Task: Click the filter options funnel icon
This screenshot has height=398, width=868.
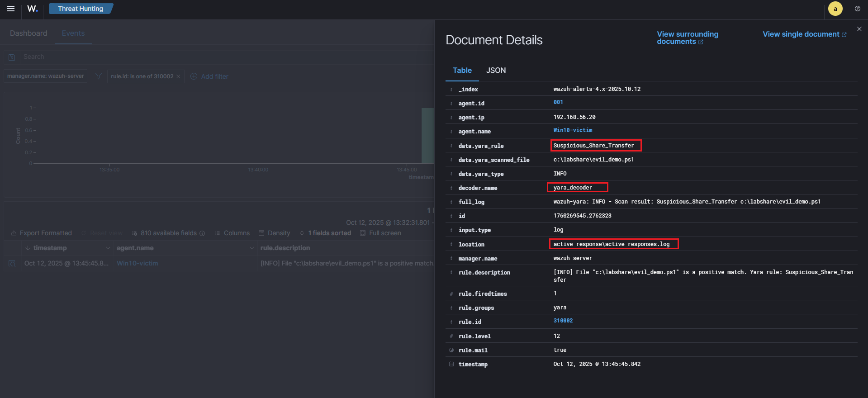Action: [x=98, y=76]
